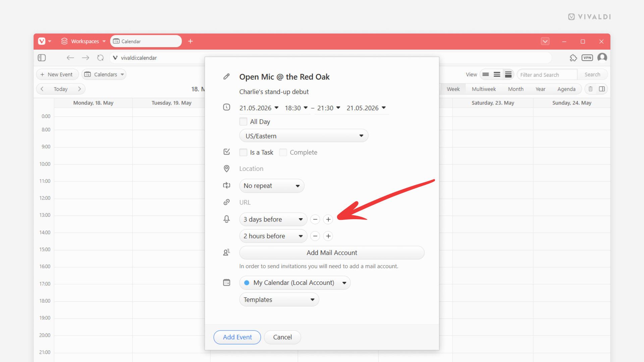Click the location pin icon
644x362 pixels.
[x=227, y=169]
